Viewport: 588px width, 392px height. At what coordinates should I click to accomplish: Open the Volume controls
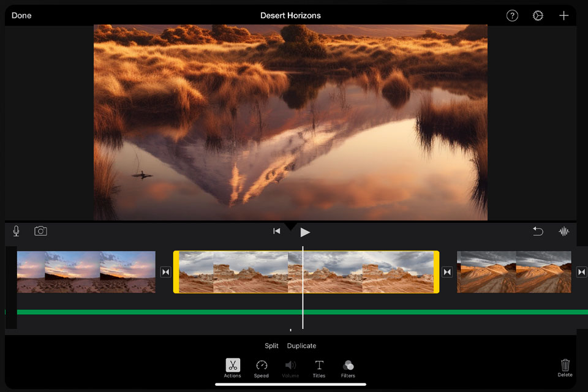tap(290, 369)
